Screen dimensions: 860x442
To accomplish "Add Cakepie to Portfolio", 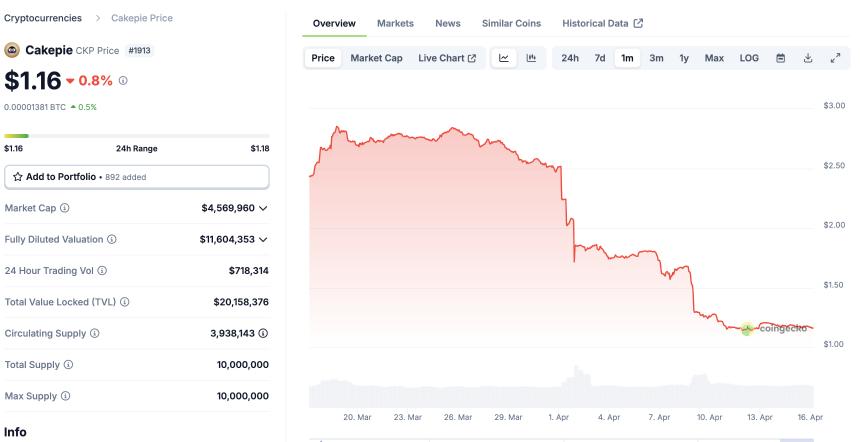I will (x=137, y=177).
